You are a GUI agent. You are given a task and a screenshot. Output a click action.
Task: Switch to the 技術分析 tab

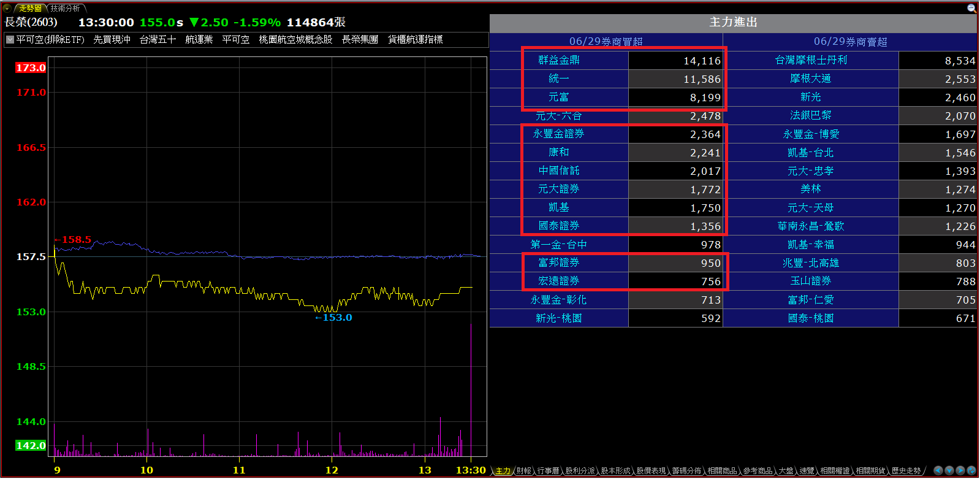click(65, 9)
